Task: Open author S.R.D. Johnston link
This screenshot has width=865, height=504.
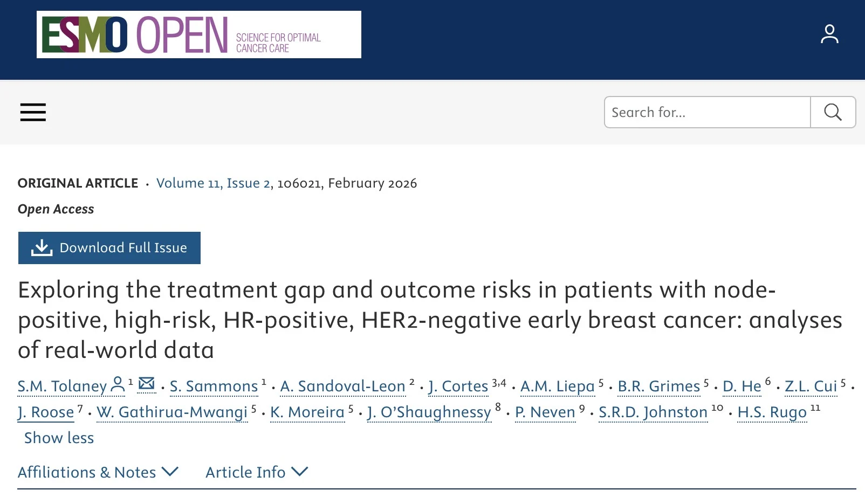Action: tap(653, 412)
